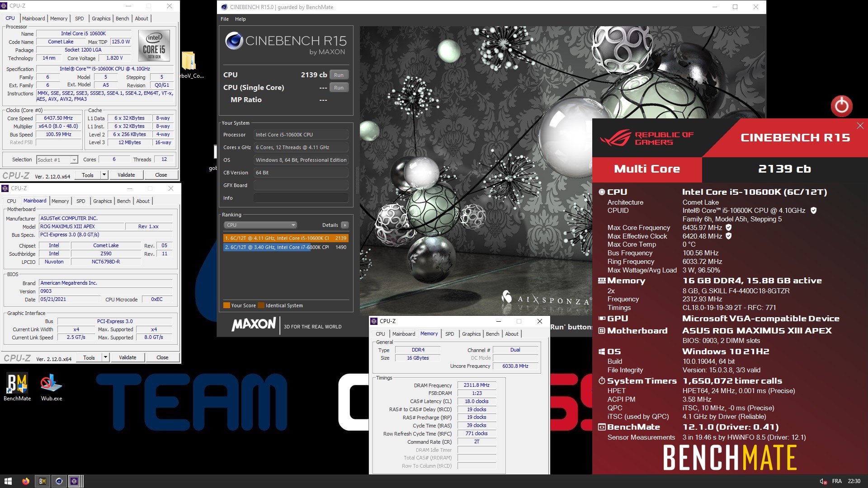Open Graphics tab in Memory CPU-Z window
Image resolution: width=868 pixels, height=488 pixels.
pos(471,334)
